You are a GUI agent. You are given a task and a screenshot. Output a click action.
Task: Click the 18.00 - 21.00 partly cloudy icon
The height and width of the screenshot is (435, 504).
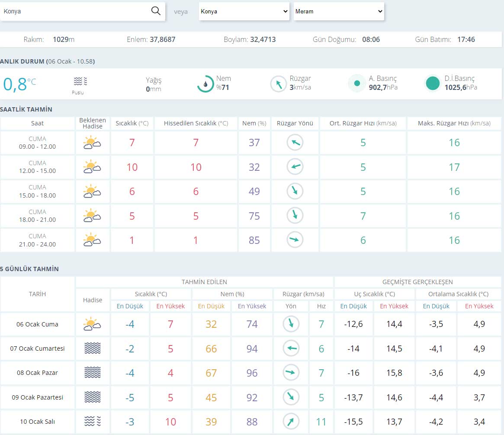tap(92, 216)
